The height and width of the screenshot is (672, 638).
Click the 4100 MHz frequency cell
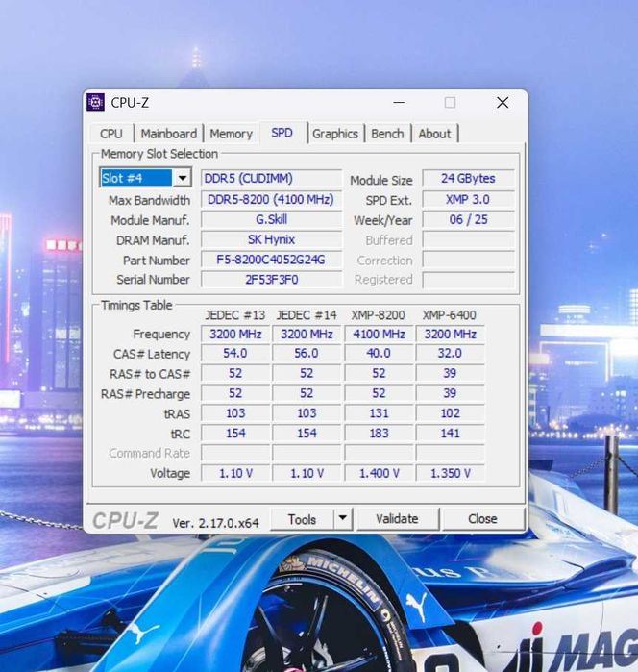379,334
